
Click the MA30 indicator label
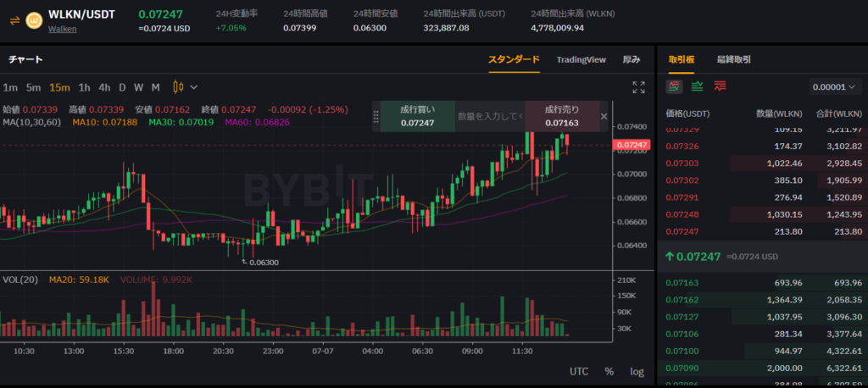181,122
